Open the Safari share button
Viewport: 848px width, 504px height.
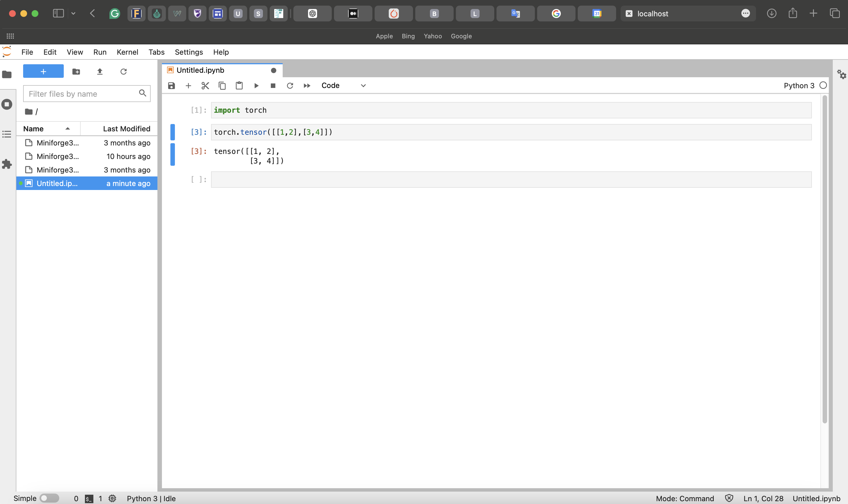[x=793, y=13]
